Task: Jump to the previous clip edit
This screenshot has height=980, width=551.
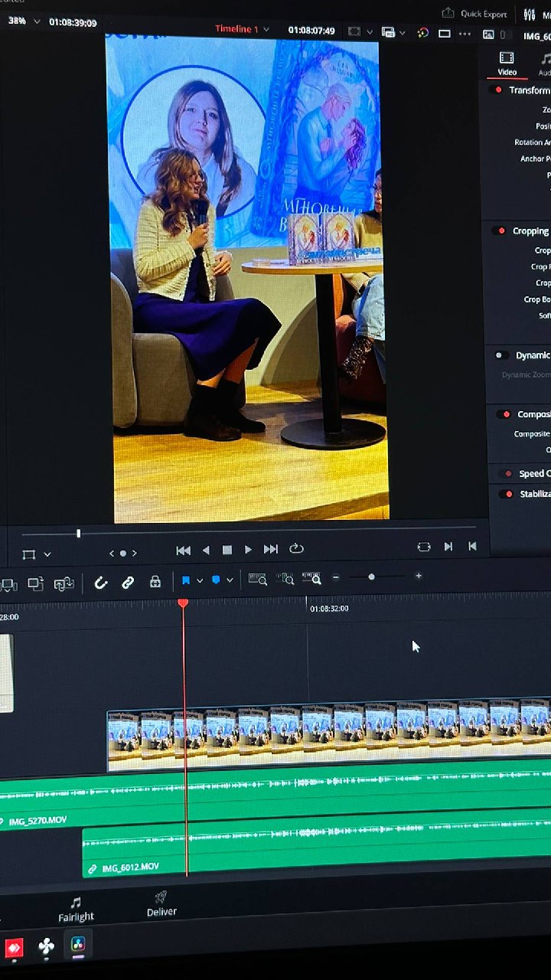Action: (x=472, y=546)
